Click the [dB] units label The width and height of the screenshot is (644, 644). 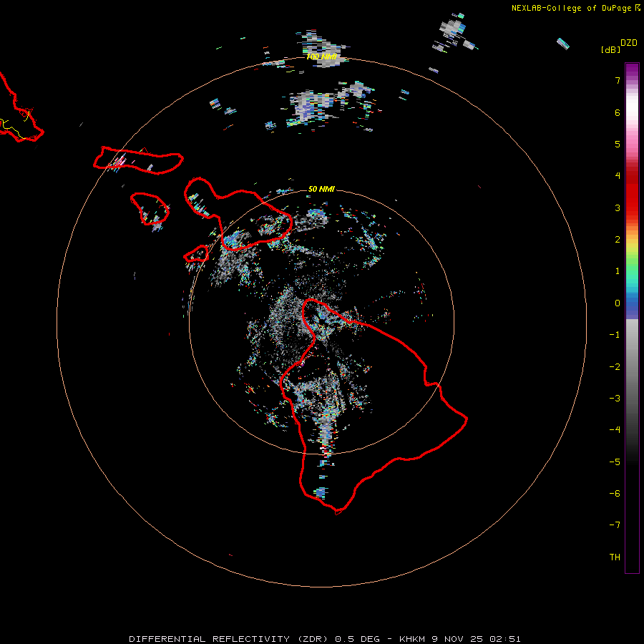[610, 49]
